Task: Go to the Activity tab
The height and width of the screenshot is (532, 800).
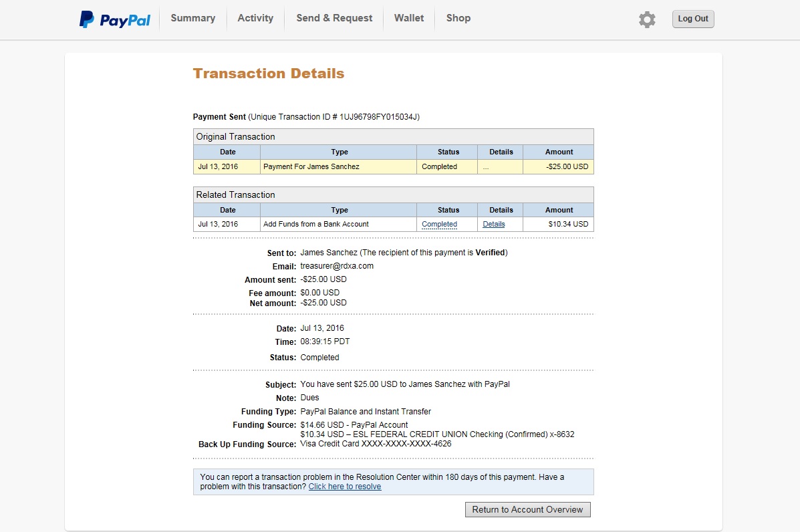Action: click(255, 18)
